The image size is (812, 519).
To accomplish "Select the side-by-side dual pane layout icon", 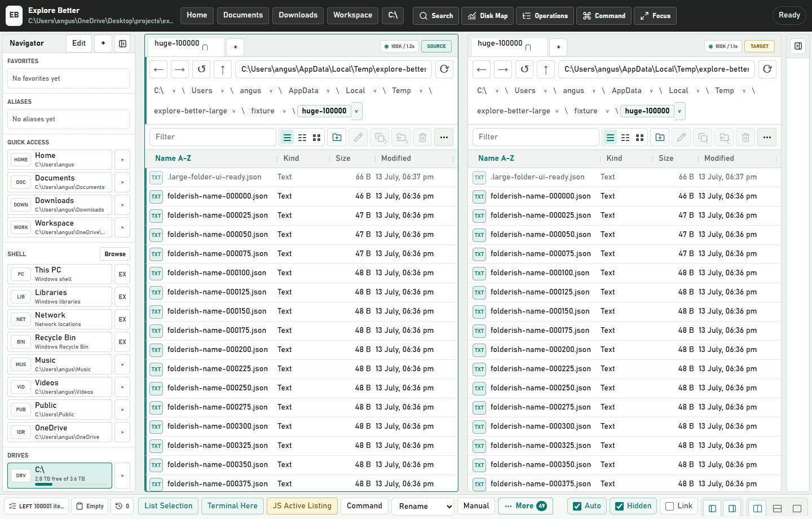I will [757, 508].
